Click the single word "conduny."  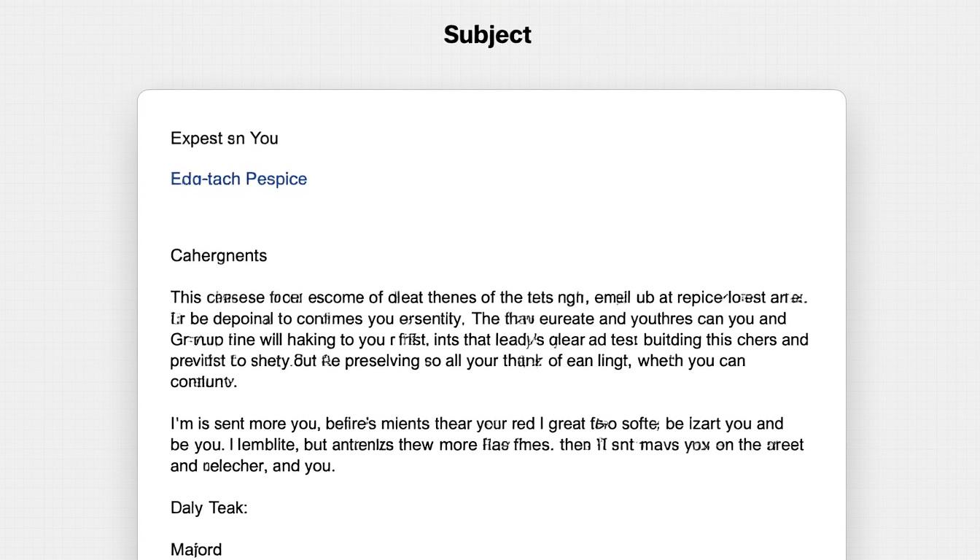(x=203, y=381)
